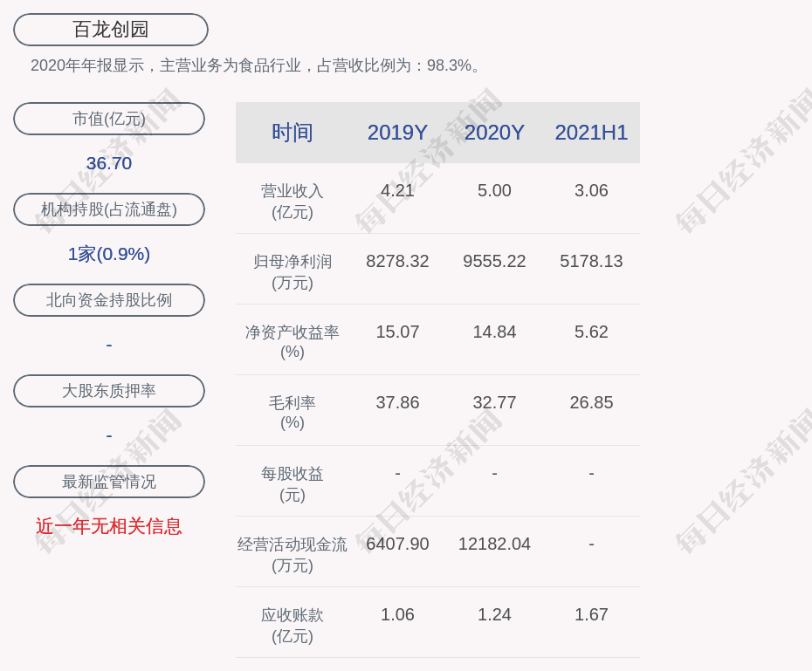The width and height of the screenshot is (812, 671).
Task: Select the market value 36.70
Action: pos(109,163)
